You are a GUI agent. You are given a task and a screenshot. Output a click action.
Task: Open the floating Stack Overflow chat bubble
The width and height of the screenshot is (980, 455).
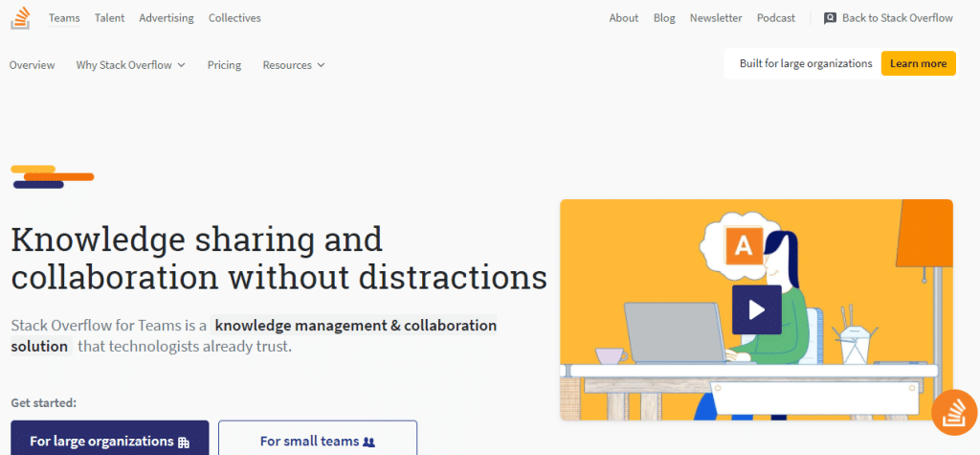pyautogui.click(x=954, y=412)
